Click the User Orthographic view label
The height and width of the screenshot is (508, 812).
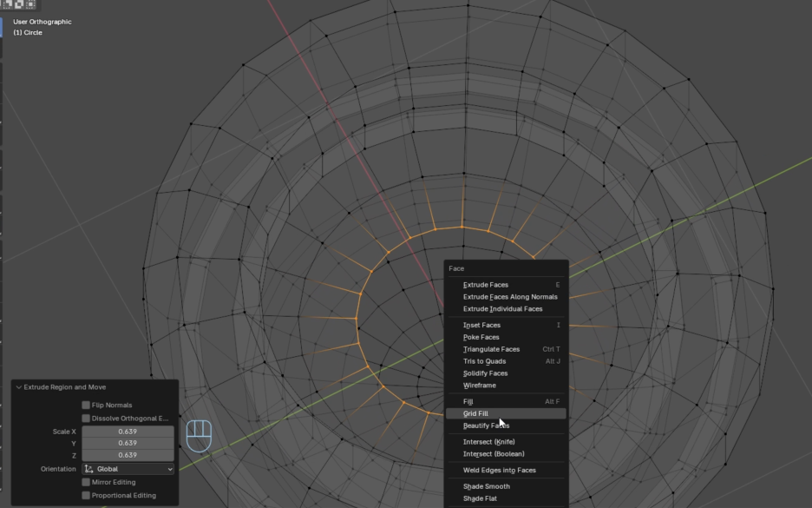(43, 22)
